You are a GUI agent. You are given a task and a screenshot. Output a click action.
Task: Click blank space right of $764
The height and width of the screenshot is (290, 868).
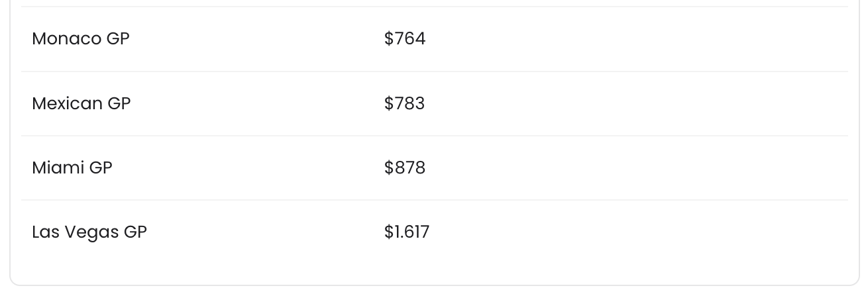point(629,38)
